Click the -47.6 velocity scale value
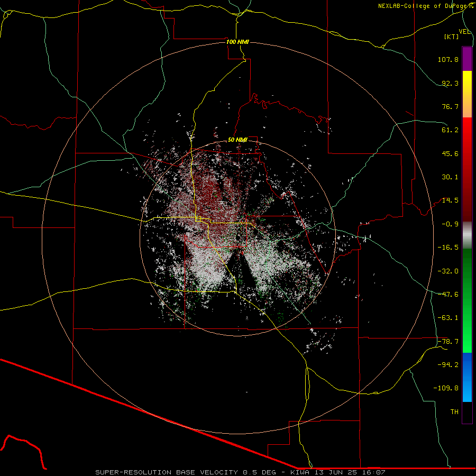The width and height of the screenshot is (476, 476). [x=448, y=295]
